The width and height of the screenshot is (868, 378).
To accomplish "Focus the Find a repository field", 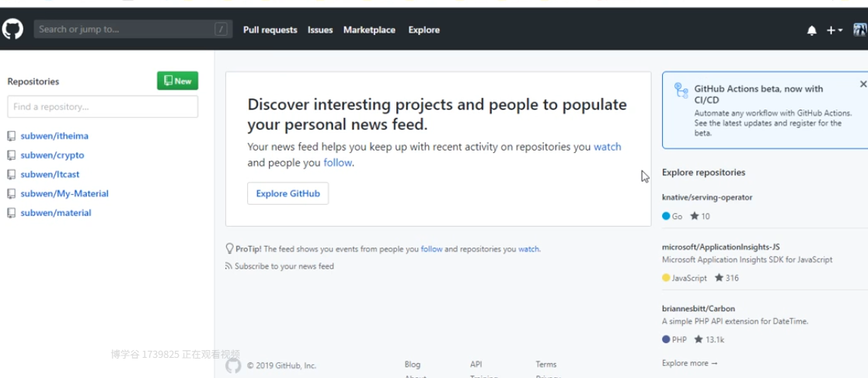I will [x=103, y=106].
